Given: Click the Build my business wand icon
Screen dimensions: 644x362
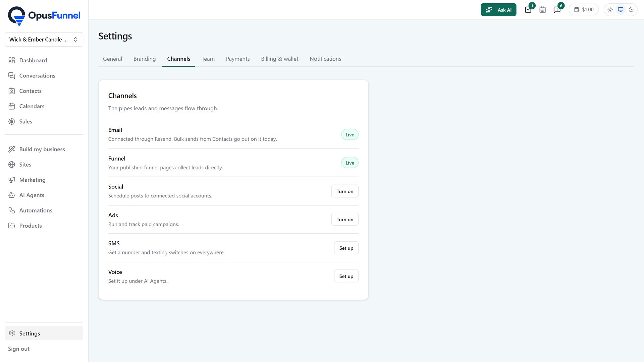Looking at the screenshot, I should tap(12, 149).
